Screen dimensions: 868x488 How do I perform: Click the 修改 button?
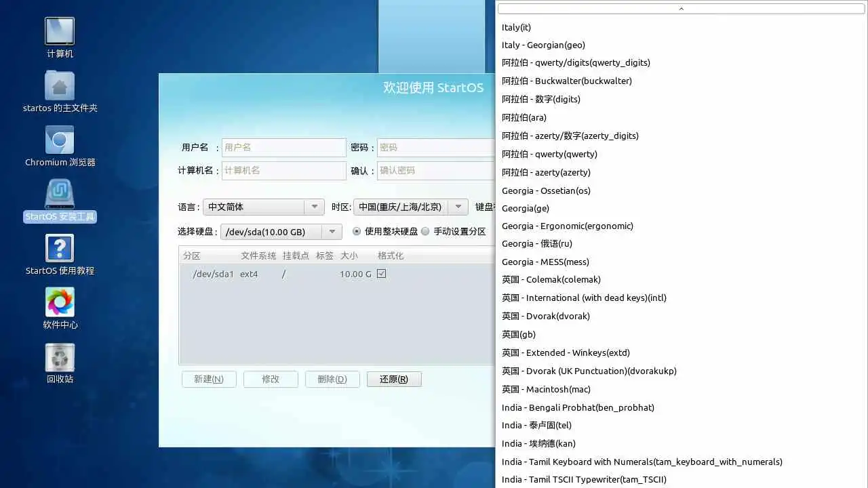click(271, 379)
